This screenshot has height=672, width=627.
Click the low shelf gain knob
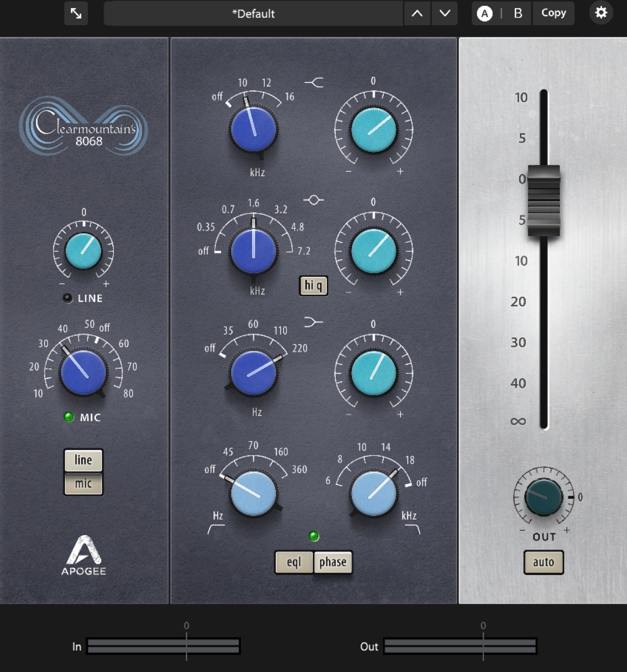374,373
